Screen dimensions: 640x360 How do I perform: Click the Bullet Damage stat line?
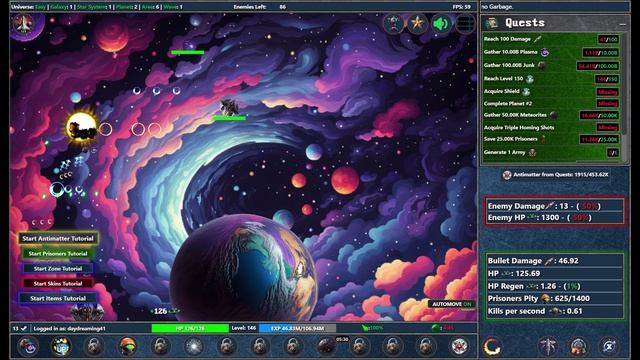[555, 261]
